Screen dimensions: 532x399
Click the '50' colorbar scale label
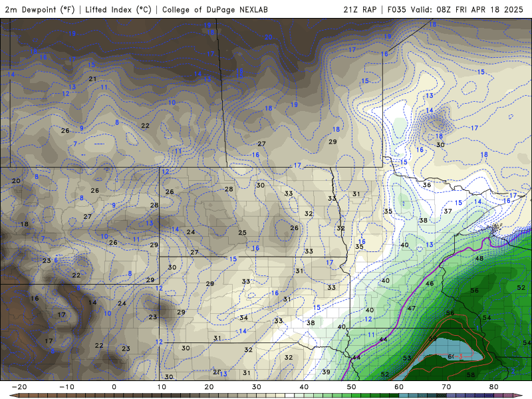click(x=352, y=387)
